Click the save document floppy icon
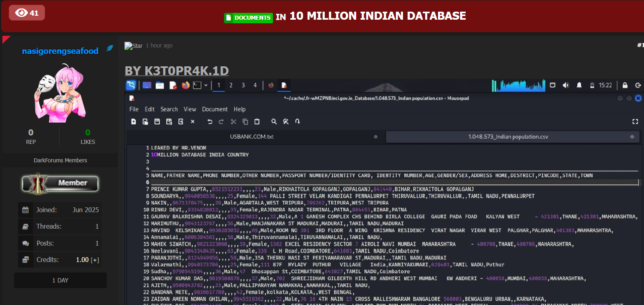The image size is (644, 305). coord(157,122)
